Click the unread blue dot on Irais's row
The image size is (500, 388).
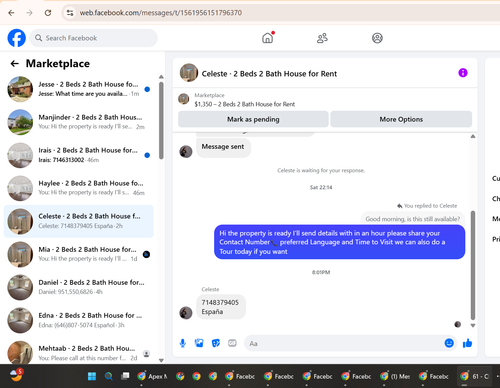click(x=147, y=155)
